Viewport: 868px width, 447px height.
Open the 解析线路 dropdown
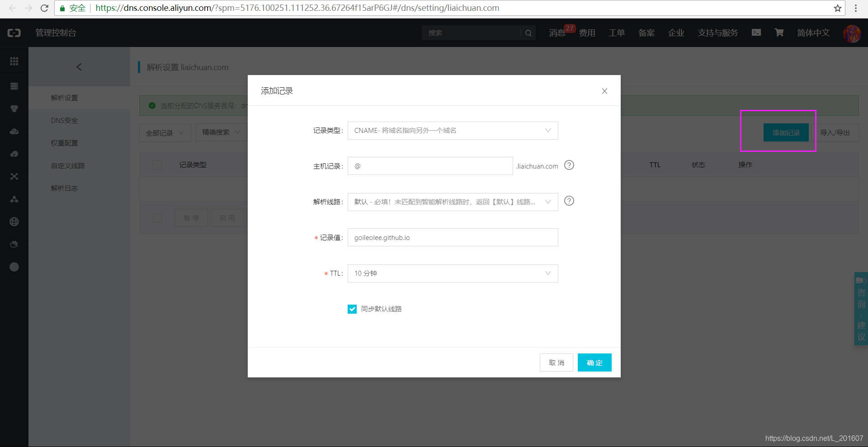453,202
